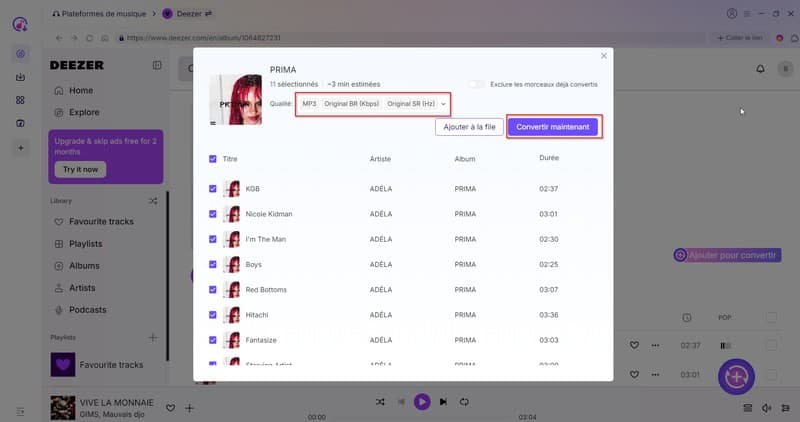
Task: Open the user account icon
Action: tap(732, 14)
